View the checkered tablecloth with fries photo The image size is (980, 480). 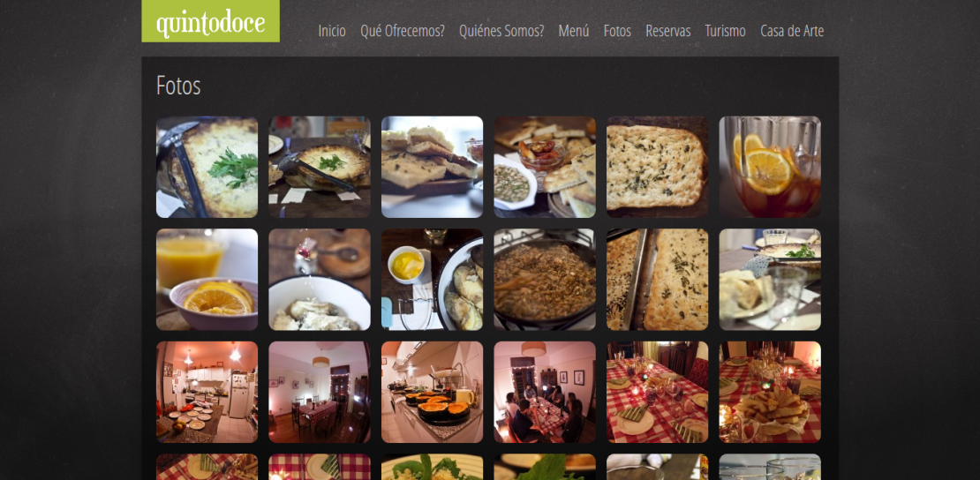click(770, 392)
